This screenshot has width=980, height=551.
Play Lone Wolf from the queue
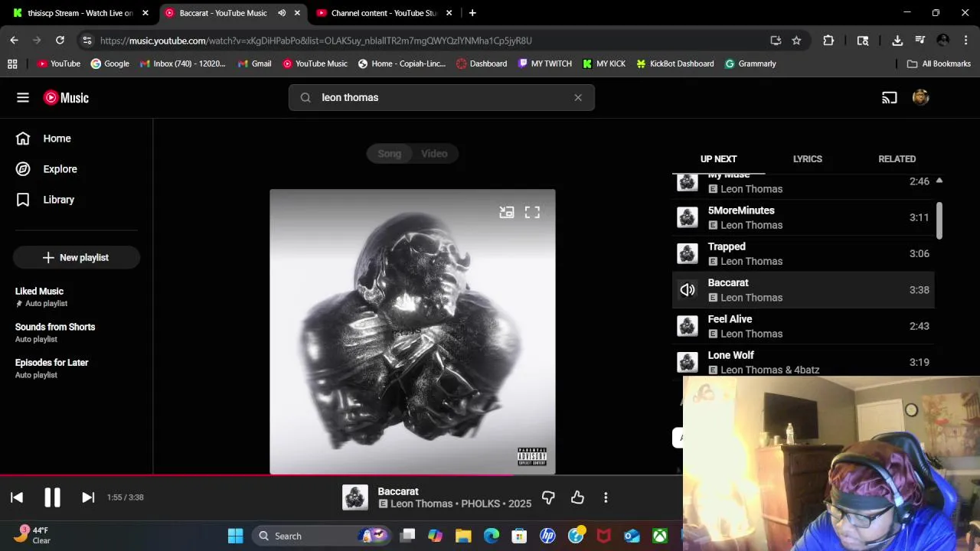803,361
